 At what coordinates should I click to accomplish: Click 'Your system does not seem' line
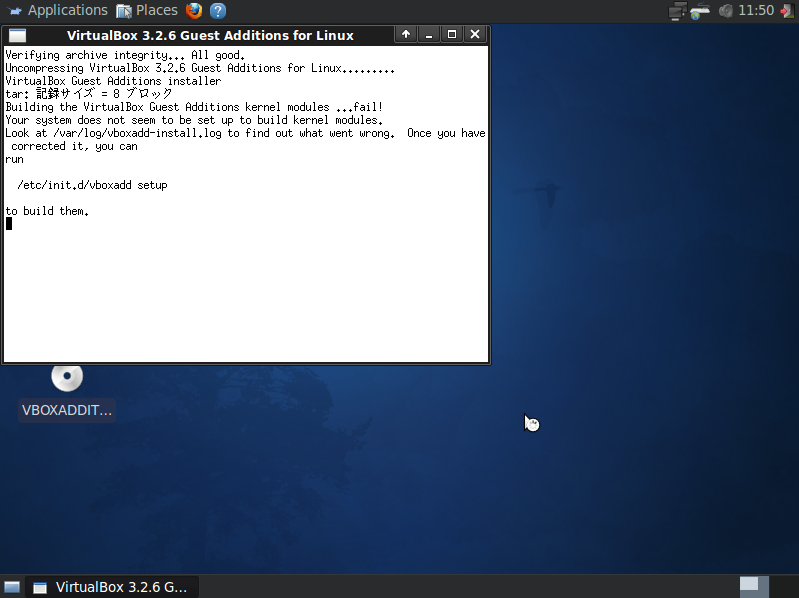click(194, 120)
